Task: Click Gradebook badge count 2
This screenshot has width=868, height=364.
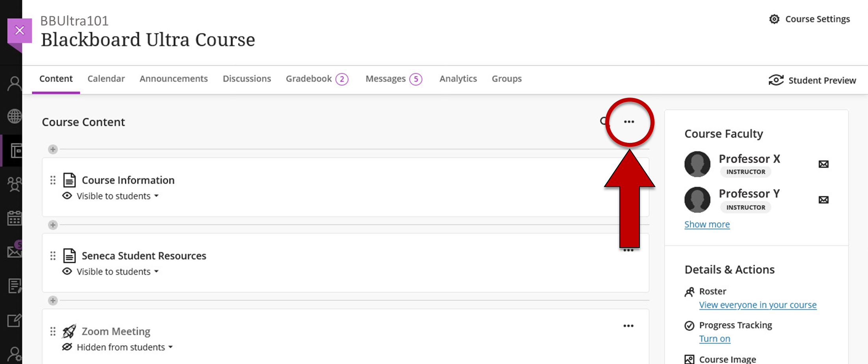Action: coord(342,79)
